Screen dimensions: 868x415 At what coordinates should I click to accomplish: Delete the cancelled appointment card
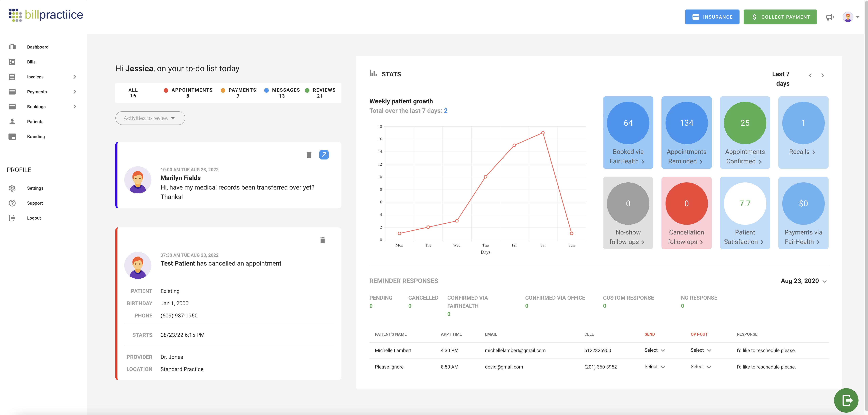pyautogui.click(x=322, y=240)
